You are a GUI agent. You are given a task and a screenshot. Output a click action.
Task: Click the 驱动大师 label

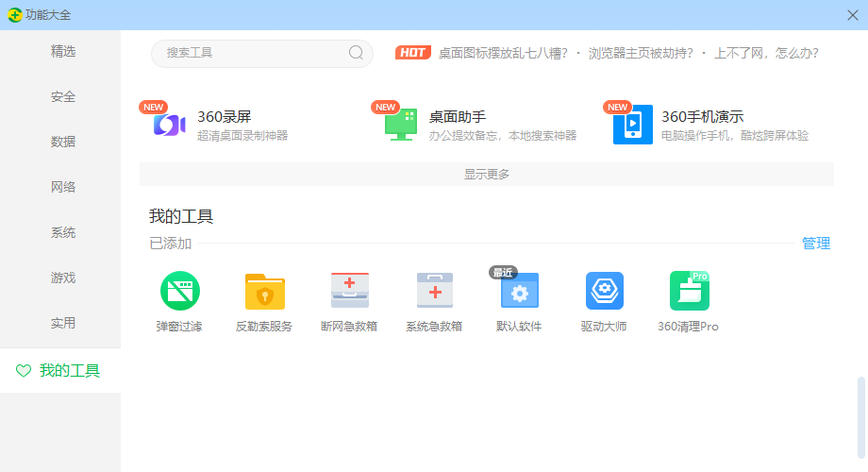(604, 327)
